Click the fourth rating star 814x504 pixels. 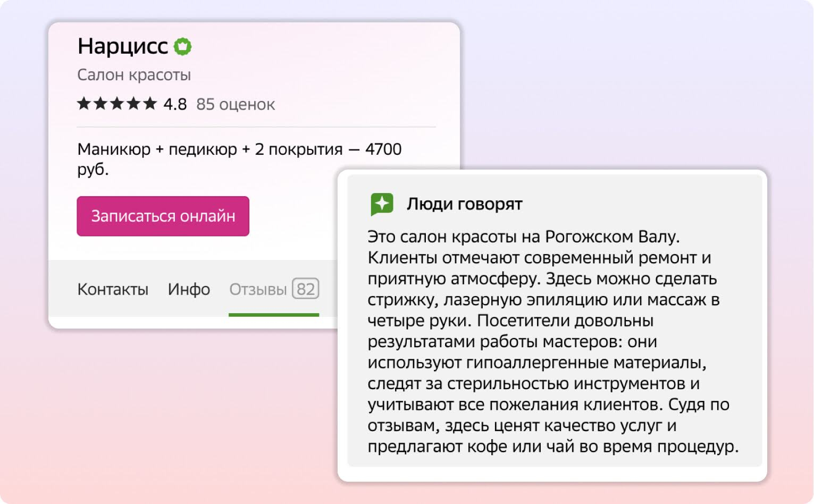pyautogui.click(x=133, y=103)
